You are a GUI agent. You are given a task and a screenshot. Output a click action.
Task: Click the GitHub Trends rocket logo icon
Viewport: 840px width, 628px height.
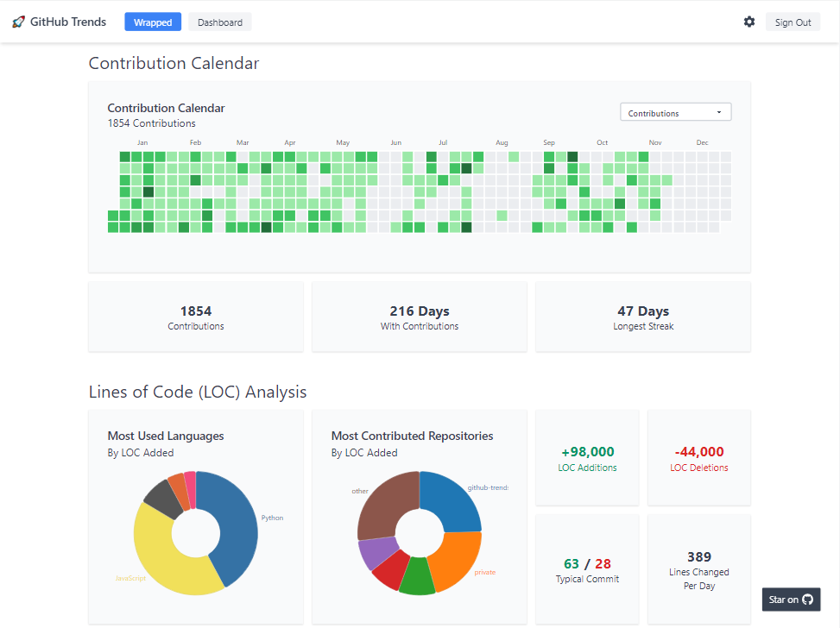19,22
